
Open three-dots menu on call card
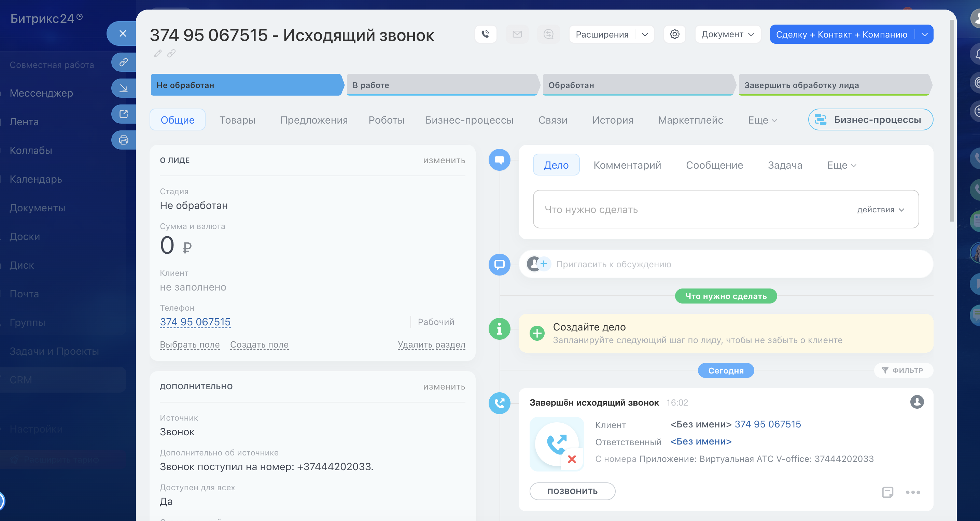coord(913,492)
